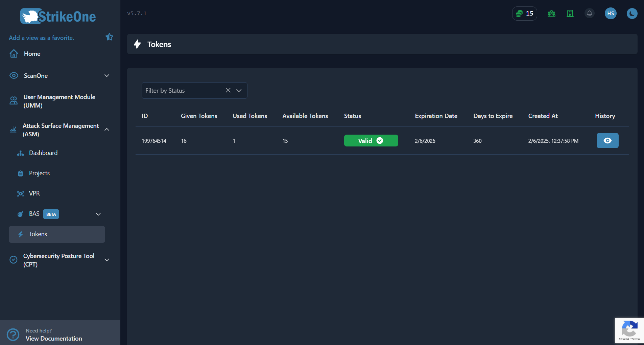Toggle dark mode with the moon button
The image size is (644, 345).
pos(632,13)
